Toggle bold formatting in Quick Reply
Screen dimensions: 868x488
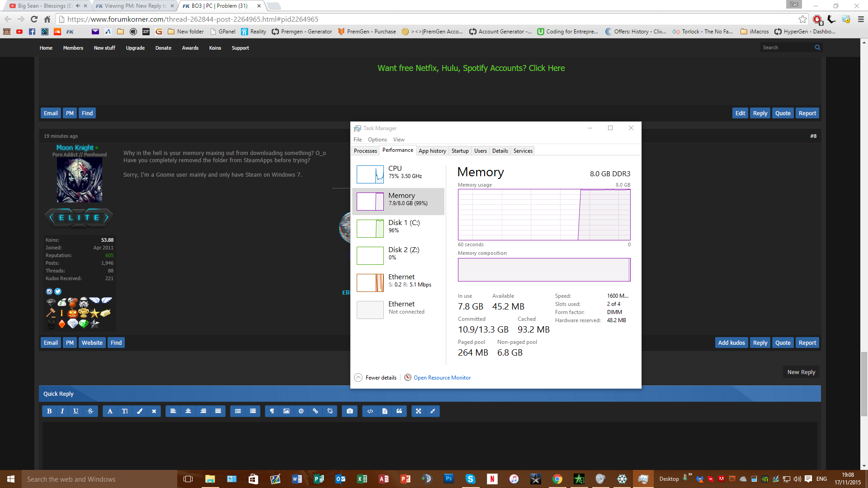[49, 411]
